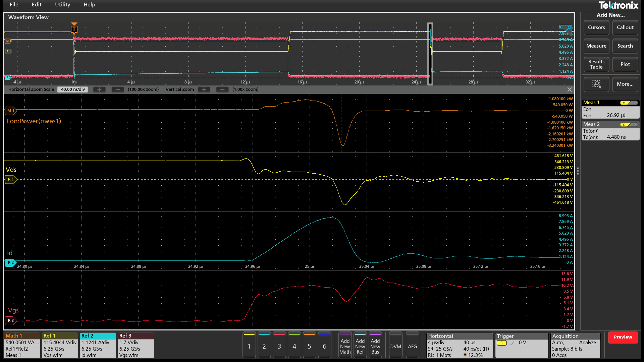Click the trigger T marker
Viewport: 644px width, 362px height.
74,29
